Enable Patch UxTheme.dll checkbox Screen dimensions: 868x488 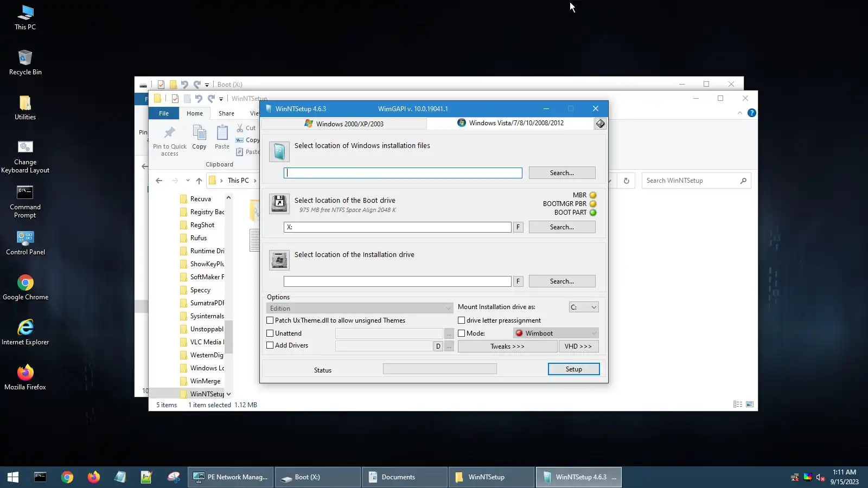click(x=270, y=320)
